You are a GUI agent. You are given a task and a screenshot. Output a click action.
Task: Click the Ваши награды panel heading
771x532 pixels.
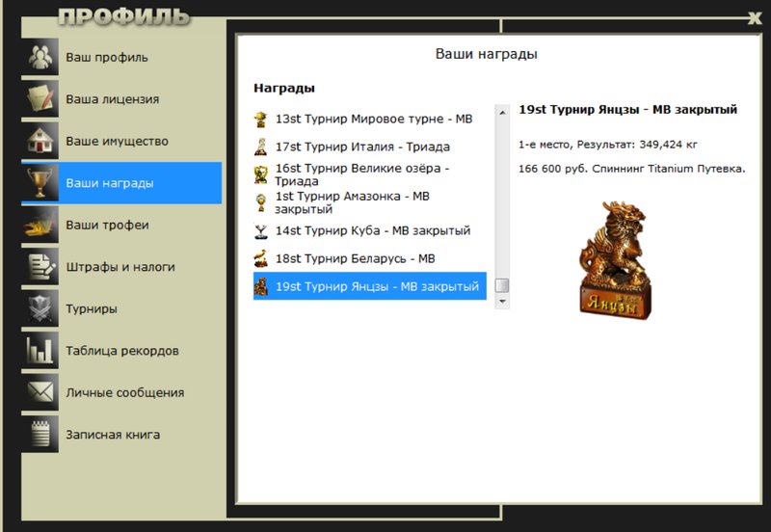(487, 54)
